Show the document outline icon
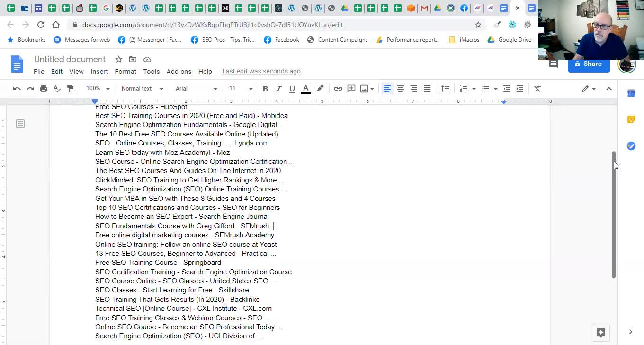 click(x=20, y=124)
